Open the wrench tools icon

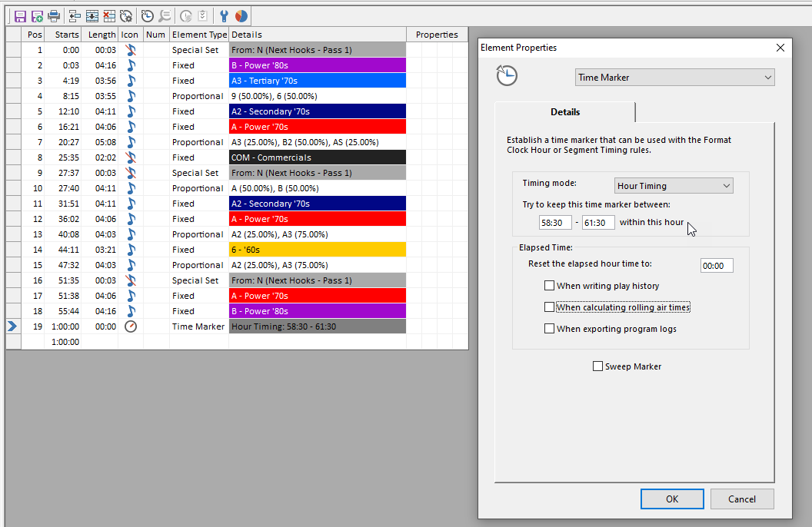pos(225,17)
